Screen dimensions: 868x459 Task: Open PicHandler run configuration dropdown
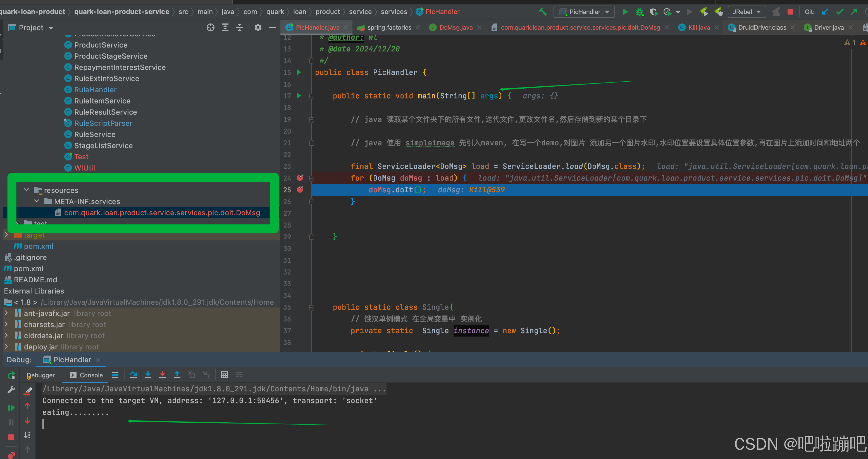point(584,12)
